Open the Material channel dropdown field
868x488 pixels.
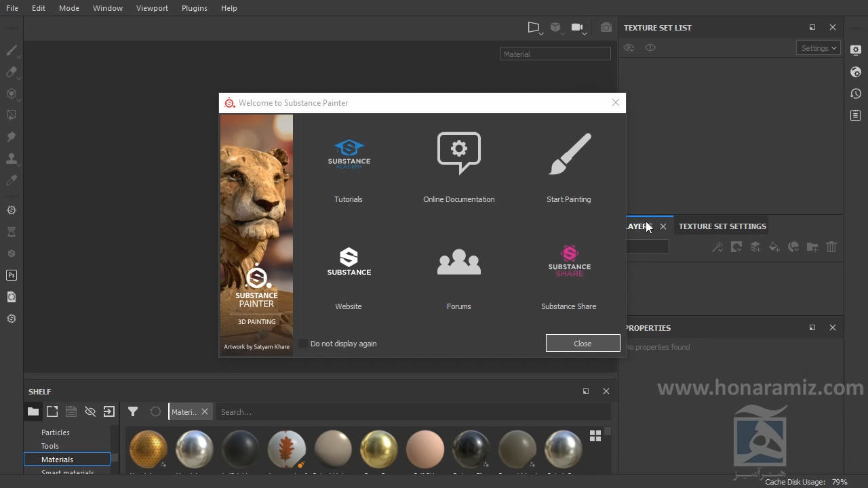point(555,54)
